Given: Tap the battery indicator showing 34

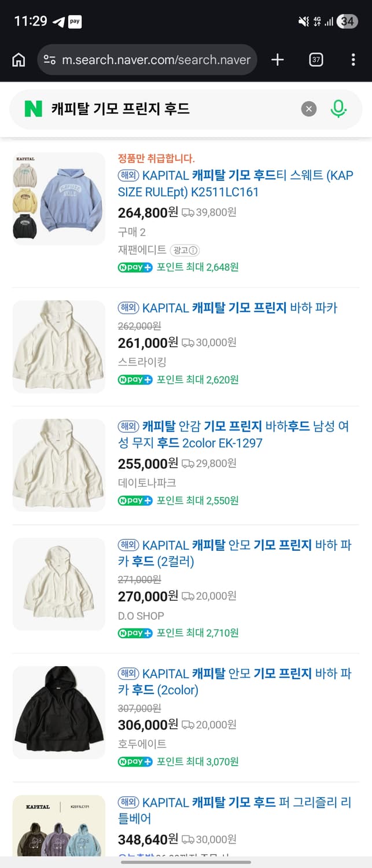Looking at the screenshot, I should coord(347,21).
